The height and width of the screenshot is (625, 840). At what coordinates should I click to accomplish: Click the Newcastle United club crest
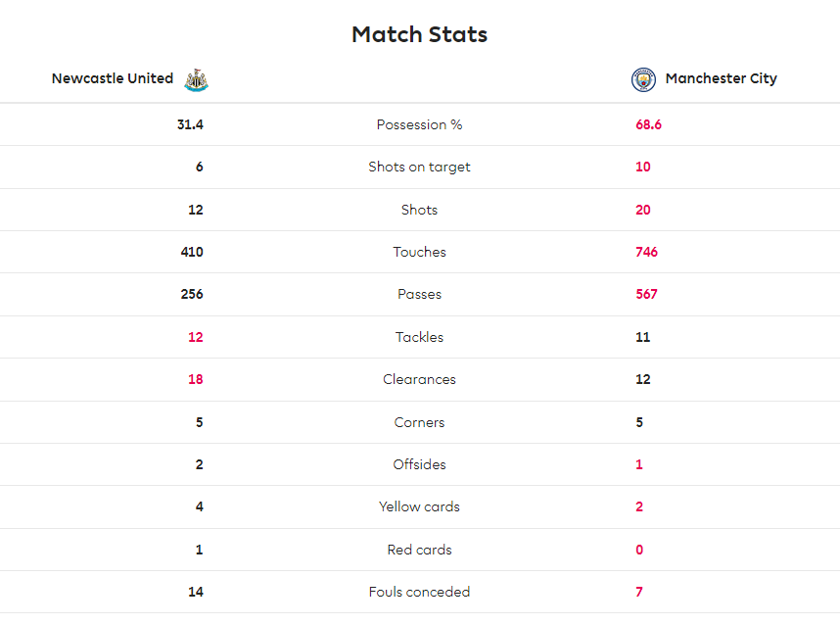[x=196, y=80]
